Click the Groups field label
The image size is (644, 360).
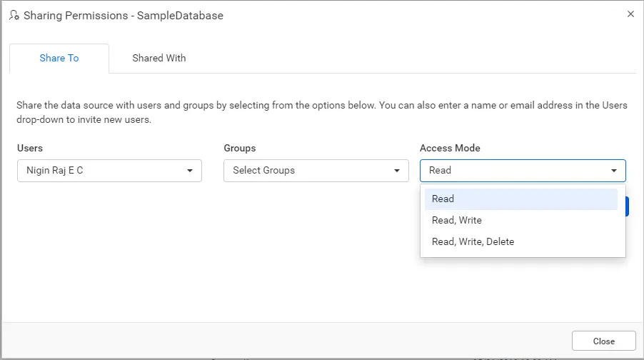point(240,148)
